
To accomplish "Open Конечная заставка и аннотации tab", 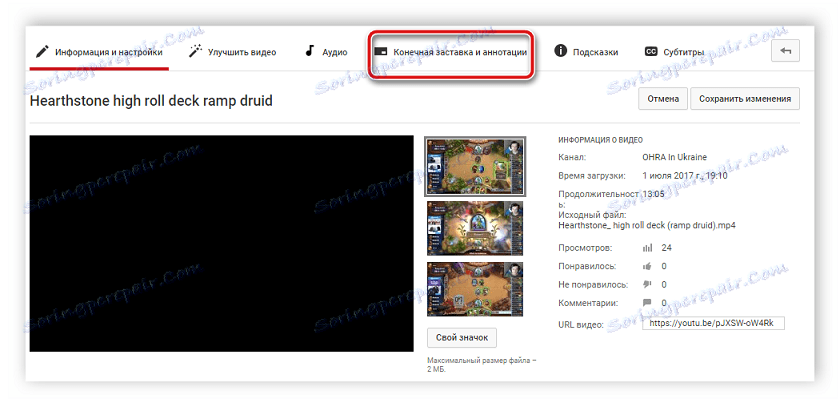I will pyautogui.click(x=451, y=52).
